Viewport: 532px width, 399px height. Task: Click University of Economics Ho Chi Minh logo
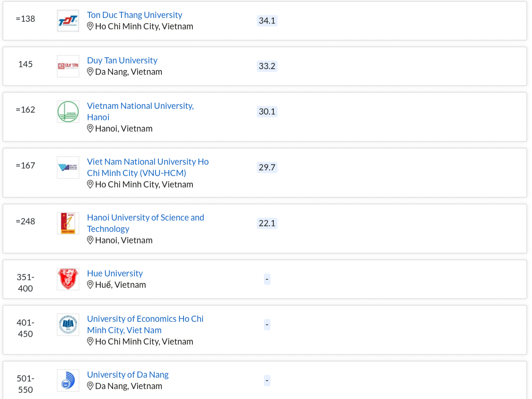(68, 325)
